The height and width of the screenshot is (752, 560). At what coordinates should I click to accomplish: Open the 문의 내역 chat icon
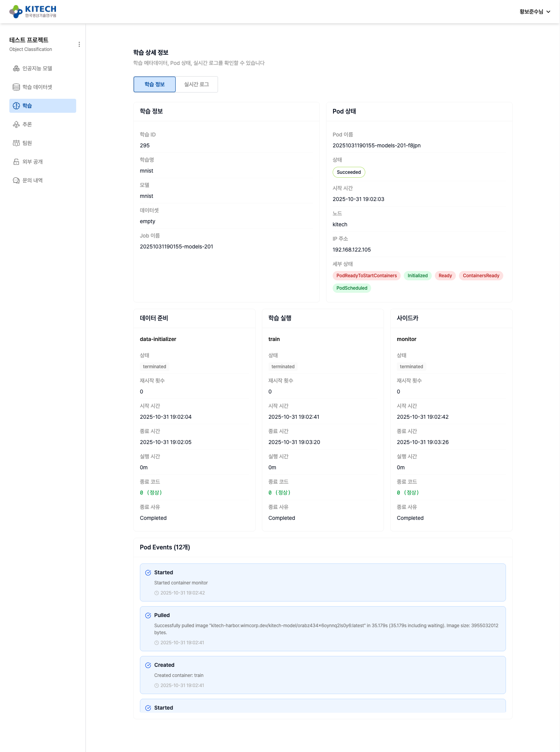(x=16, y=180)
